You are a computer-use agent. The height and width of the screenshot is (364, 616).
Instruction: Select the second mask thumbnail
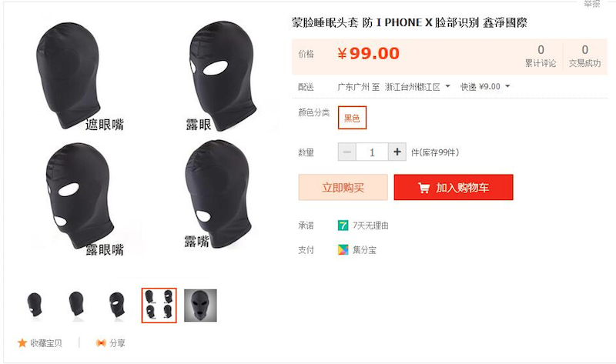(x=76, y=306)
